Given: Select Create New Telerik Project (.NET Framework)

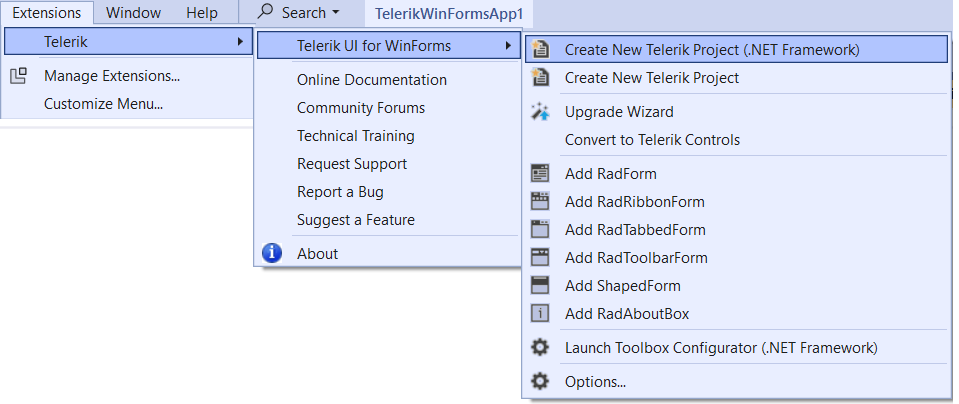Looking at the screenshot, I should pos(736,50).
